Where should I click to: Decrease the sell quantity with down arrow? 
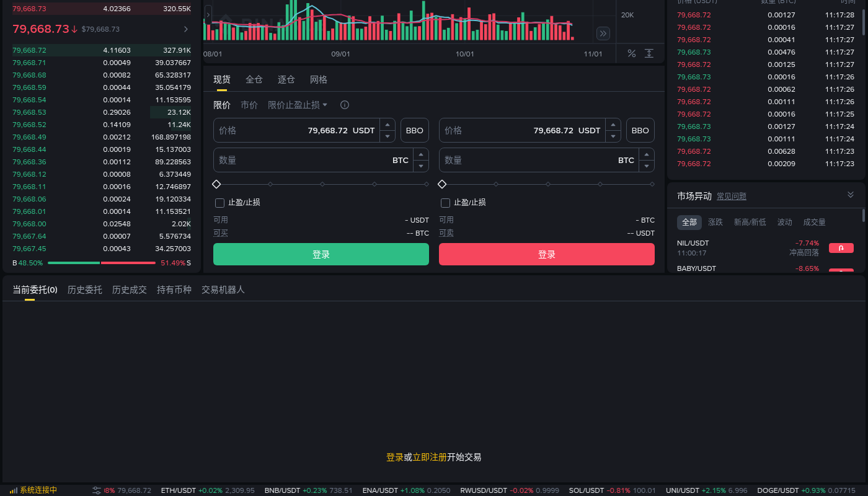pos(647,166)
